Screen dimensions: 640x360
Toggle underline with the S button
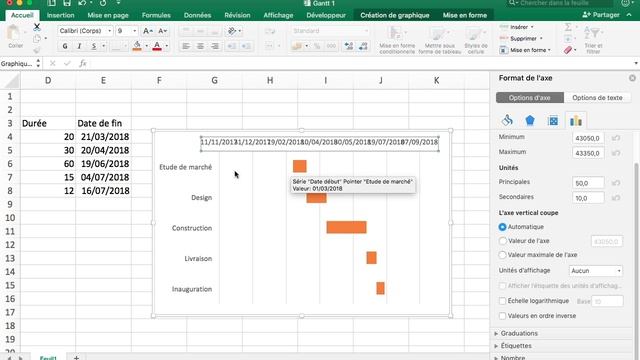pos(94,47)
